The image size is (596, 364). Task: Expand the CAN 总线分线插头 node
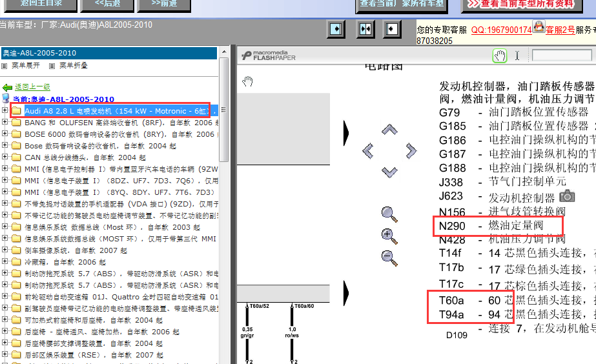click(5, 157)
